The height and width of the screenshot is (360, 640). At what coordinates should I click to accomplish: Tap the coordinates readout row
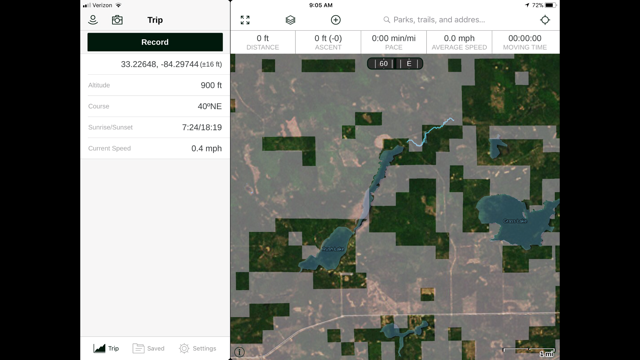pos(155,64)
